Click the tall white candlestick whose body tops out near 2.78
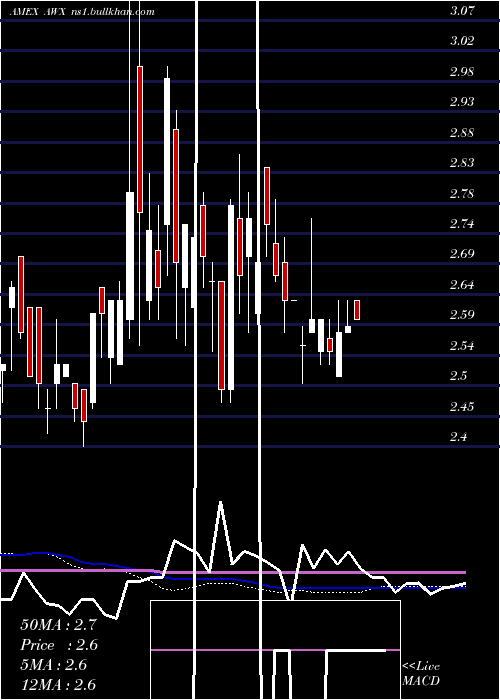Viewport: 500px width, 700px height. [130, 256]
